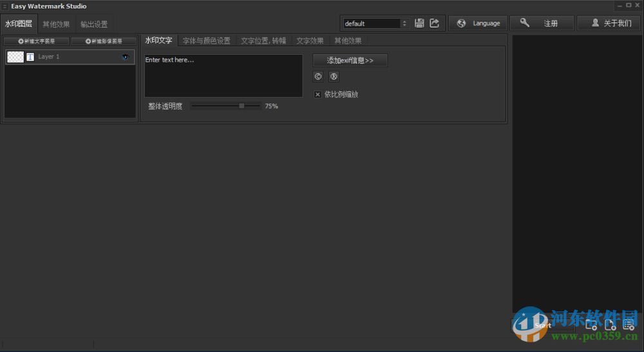The width and height of the screenshot is (644, 352).
Task: Open the 输出设置 main tab
Action: 94,24
